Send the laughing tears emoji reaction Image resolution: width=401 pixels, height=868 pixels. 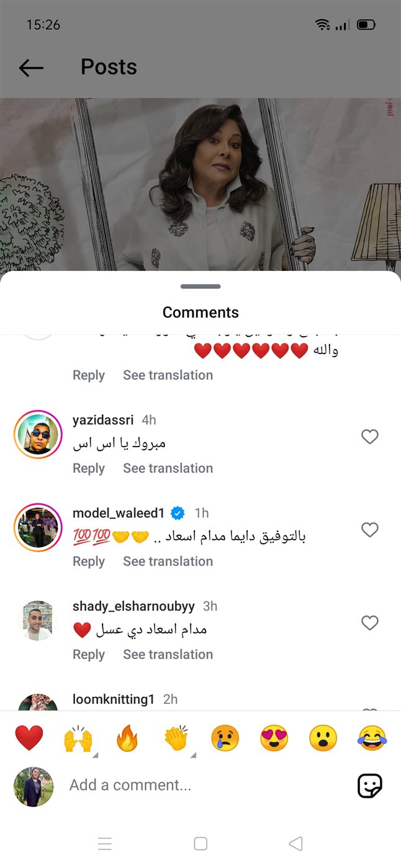coord(372,739)
